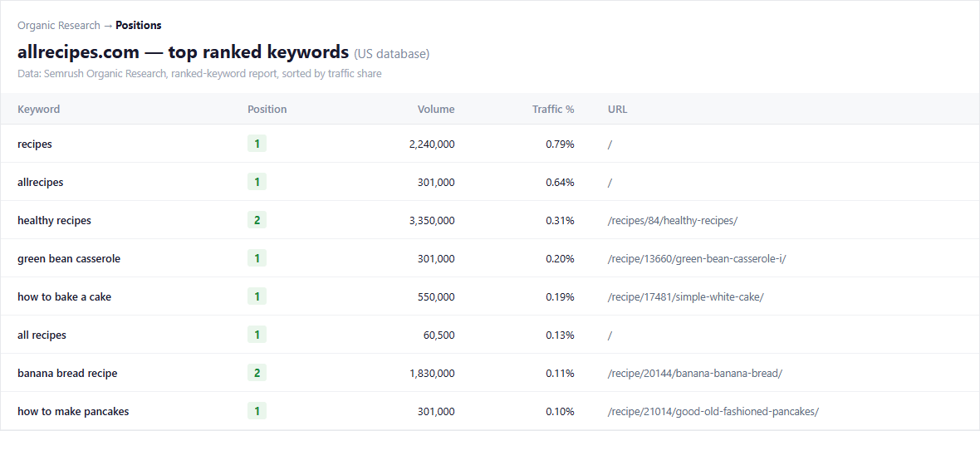The image size is (980, 465).
Task: Sort by Volume column header
Action: [x=436, y=110]
